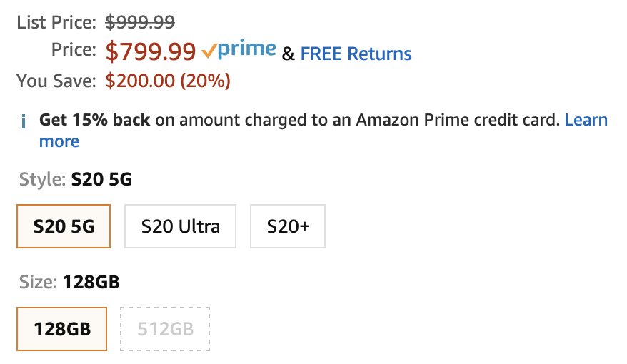The image size is (627, 364).
Task: Click the "Size:" heading label
Action: 38,282
